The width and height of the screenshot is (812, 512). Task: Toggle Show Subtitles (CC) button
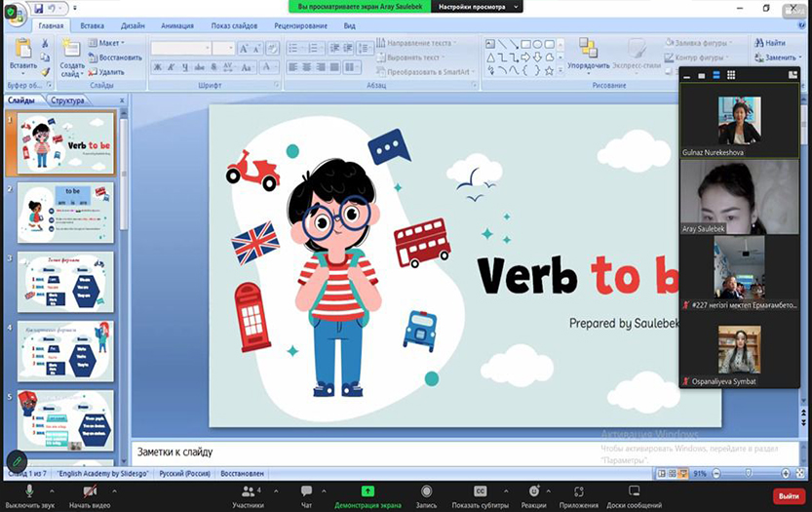coord(480,492)
